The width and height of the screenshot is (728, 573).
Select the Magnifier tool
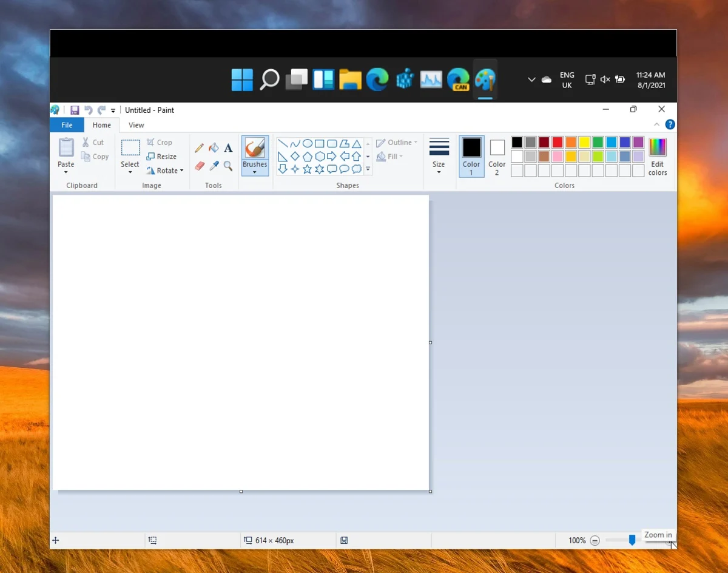click(228, 166)
